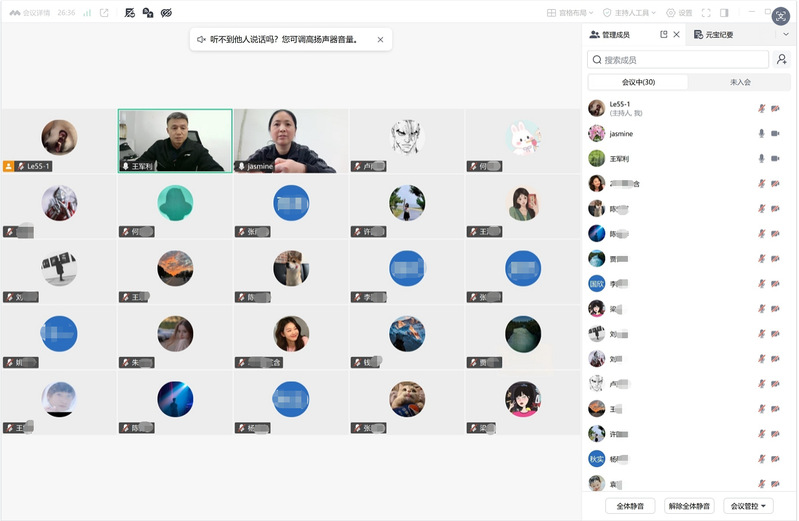Toggle jasmine's microphone in member list
This screenshot has width=799, height=521.
(x=761, y=134)
